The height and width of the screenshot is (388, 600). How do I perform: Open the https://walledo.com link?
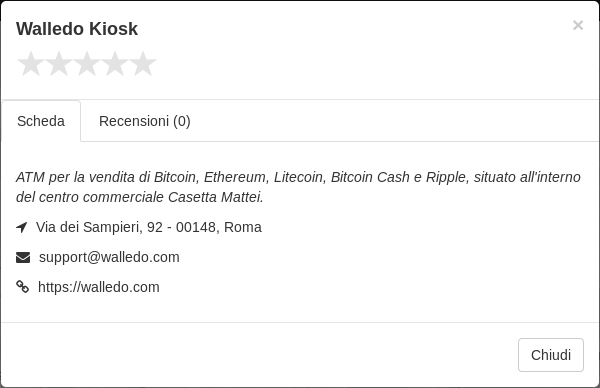(99, 287)
